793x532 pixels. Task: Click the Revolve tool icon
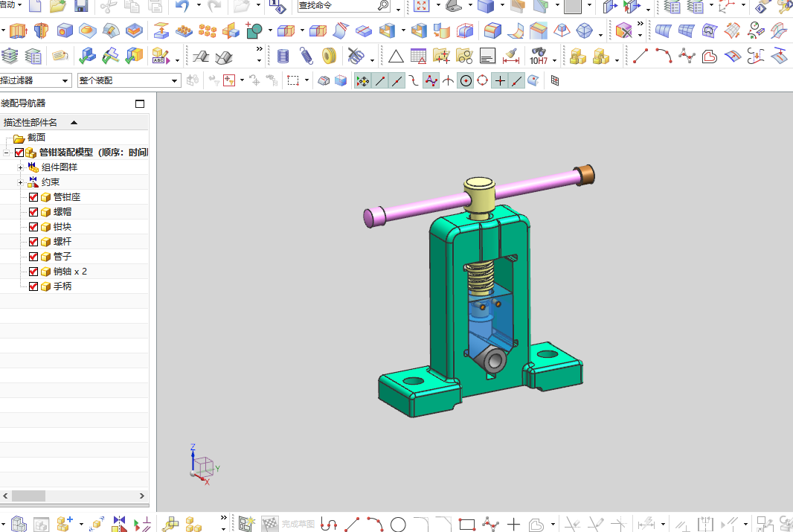click(x=41, y=31)
